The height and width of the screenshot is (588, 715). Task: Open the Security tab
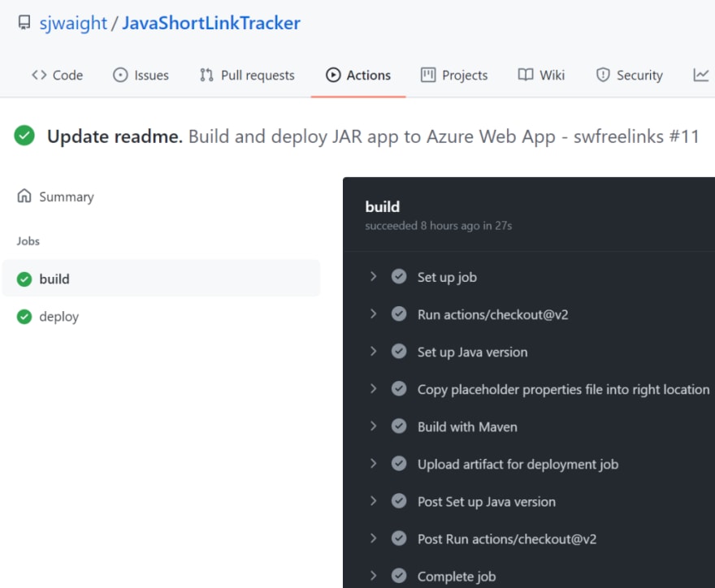(629, 75)
